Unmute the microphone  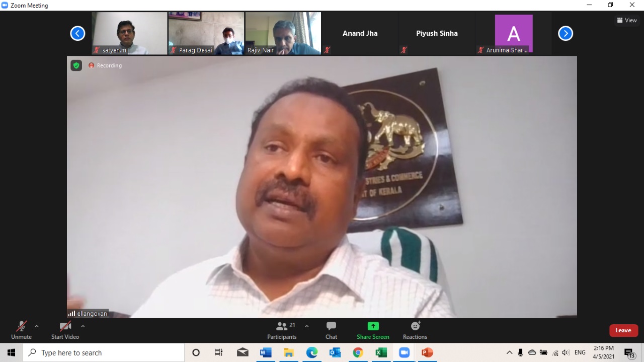pyautogui.click(x=21, y=330)
